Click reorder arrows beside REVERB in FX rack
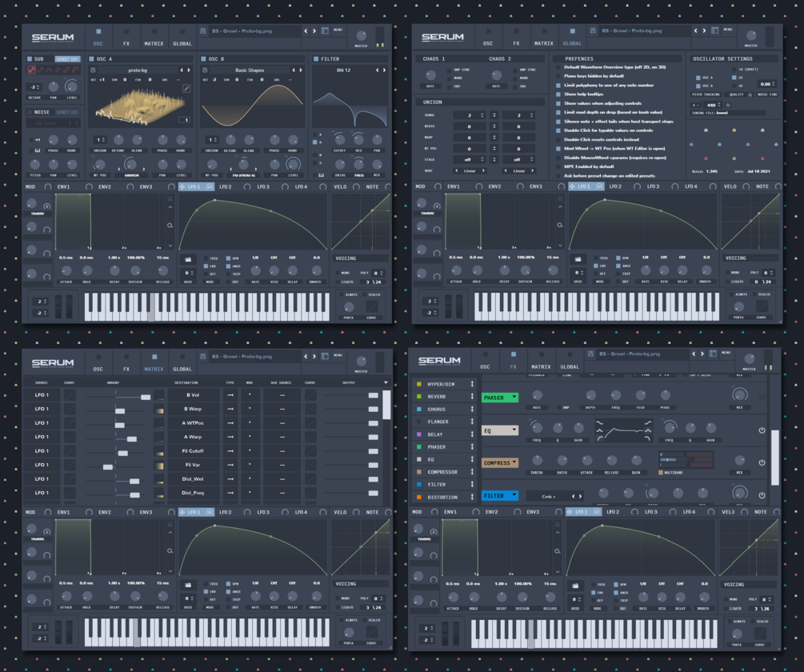This screenshot has height=672, width=804. 472,396
